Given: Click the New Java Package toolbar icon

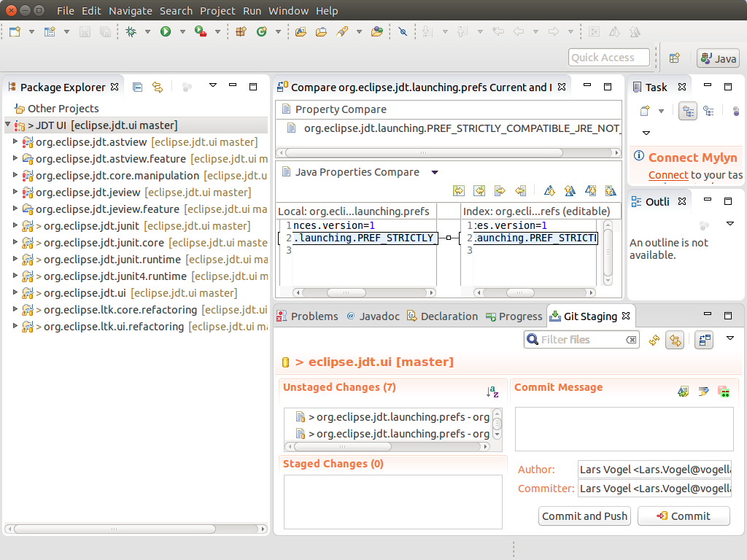Looking at the screenshot, I should [x=241, y=32].
